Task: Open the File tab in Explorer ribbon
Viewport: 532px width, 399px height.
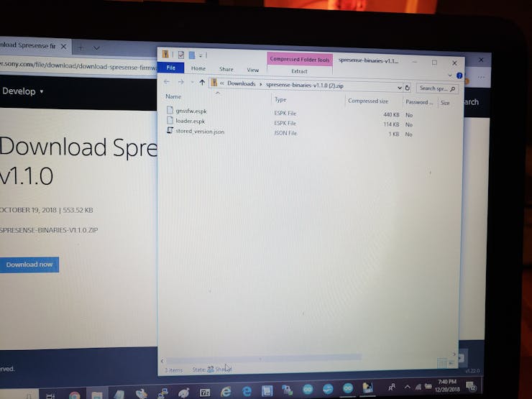Action: point(170,68)
